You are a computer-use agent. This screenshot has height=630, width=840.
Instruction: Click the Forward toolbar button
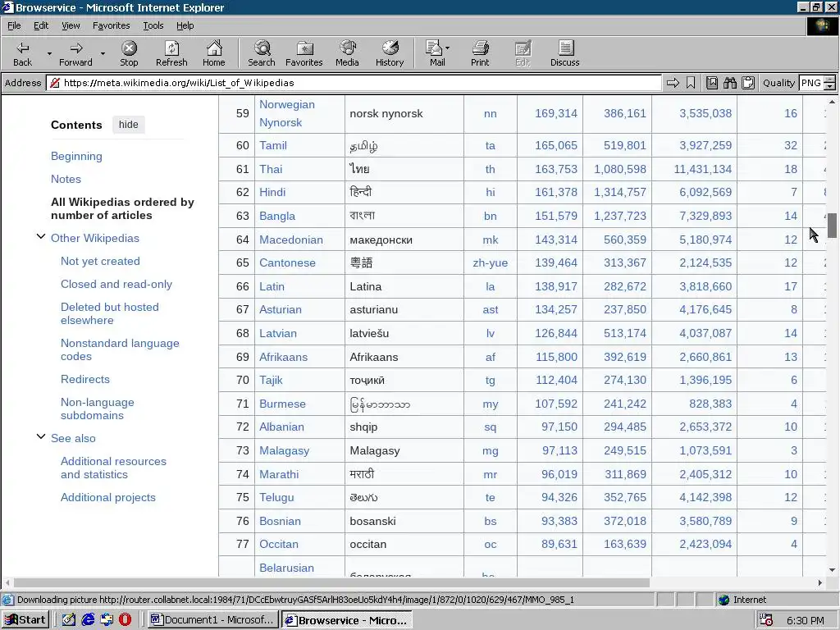(x=75, y=53)
